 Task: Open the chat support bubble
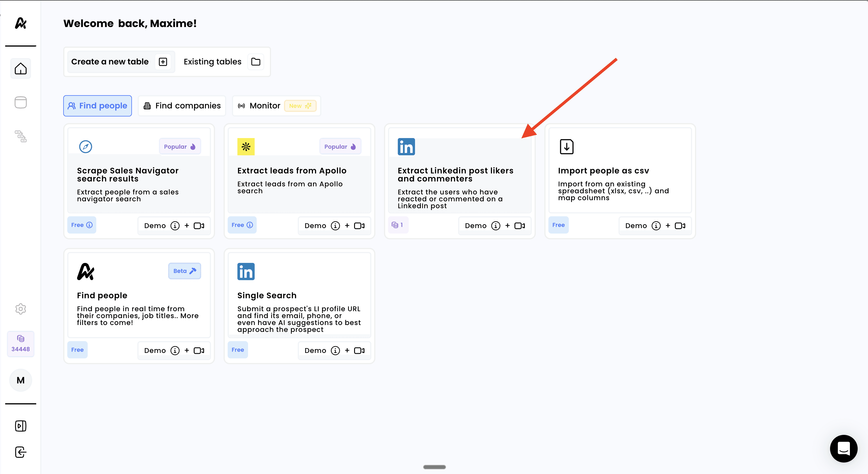click(843, 448)
